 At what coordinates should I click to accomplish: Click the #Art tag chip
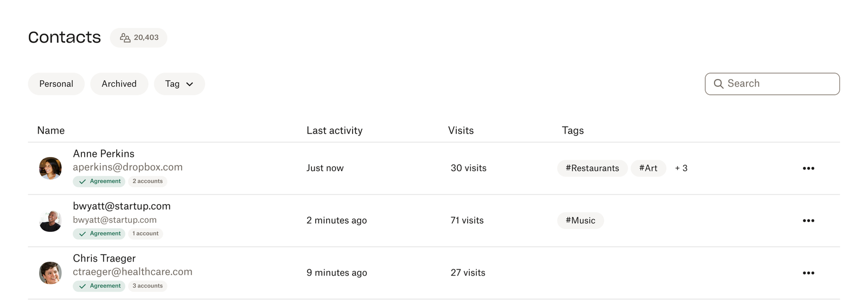[648, 168]
